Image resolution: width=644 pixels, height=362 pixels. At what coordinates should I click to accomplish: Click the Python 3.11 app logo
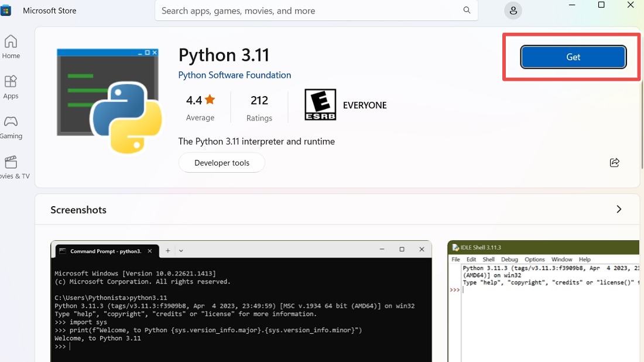pos(109,100)
